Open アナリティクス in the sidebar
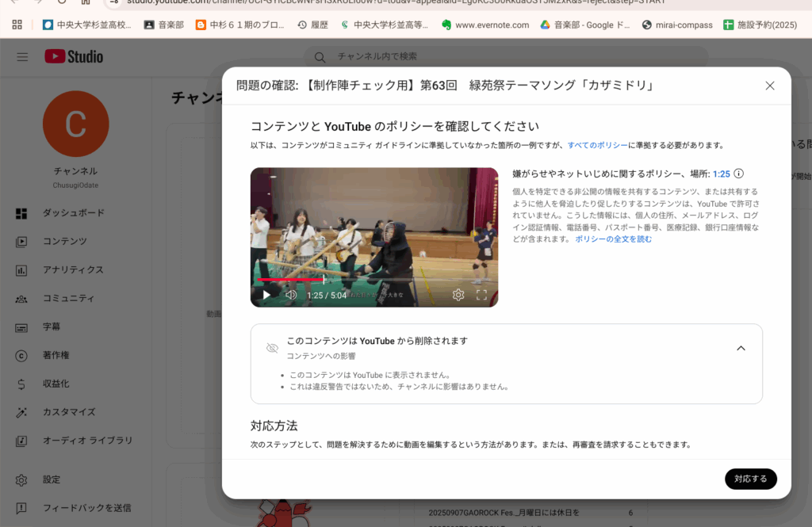 click(x=73, y=270)
